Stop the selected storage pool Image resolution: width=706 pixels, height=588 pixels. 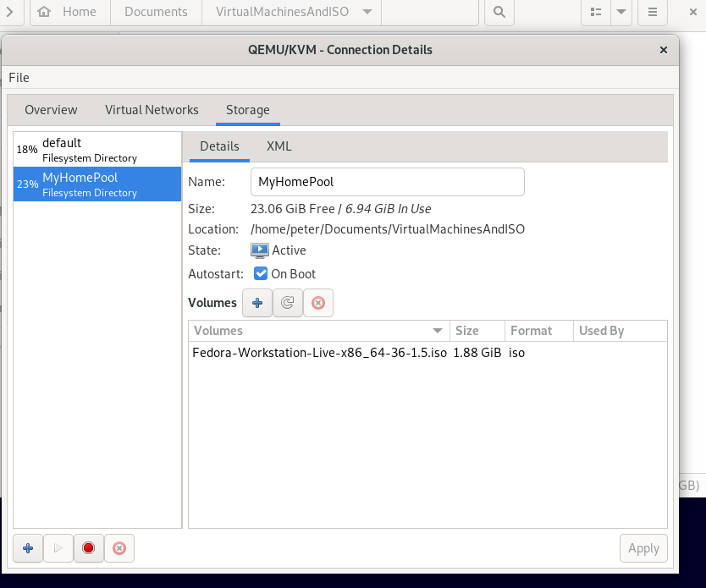pyautogui.click(x=89, y=548)
